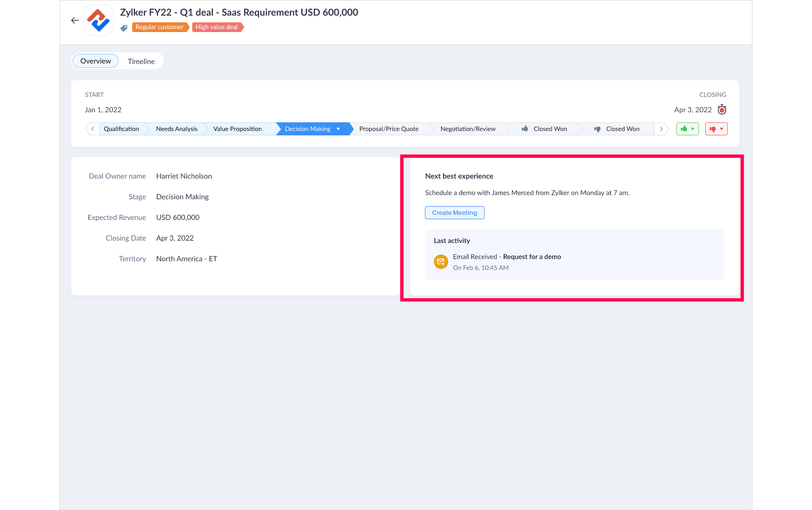Select the Qualification stage
The width and height of the screenshot is (812, 510).
coord(121,129)
